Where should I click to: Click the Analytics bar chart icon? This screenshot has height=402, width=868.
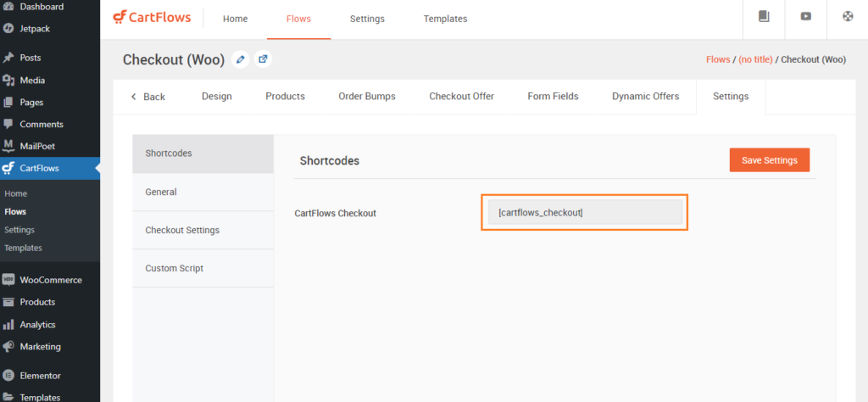point(8,325)
